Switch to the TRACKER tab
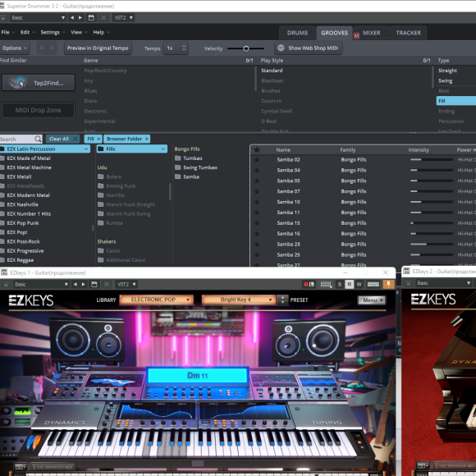476x476 pixels. click(x=409, y=33)
